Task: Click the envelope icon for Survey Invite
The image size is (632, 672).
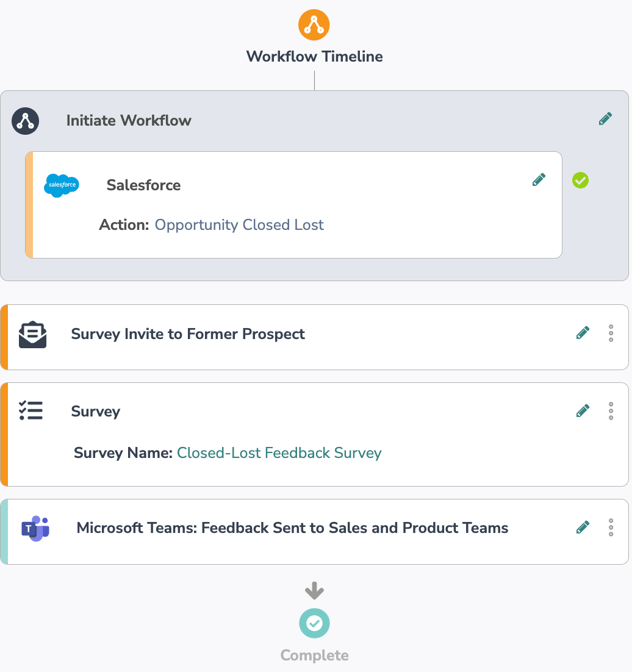Action: coord(32,334)
